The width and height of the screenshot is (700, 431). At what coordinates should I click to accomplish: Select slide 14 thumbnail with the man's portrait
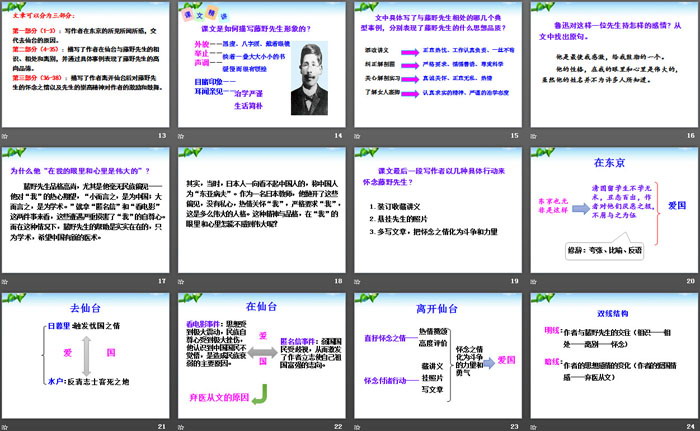262,64
